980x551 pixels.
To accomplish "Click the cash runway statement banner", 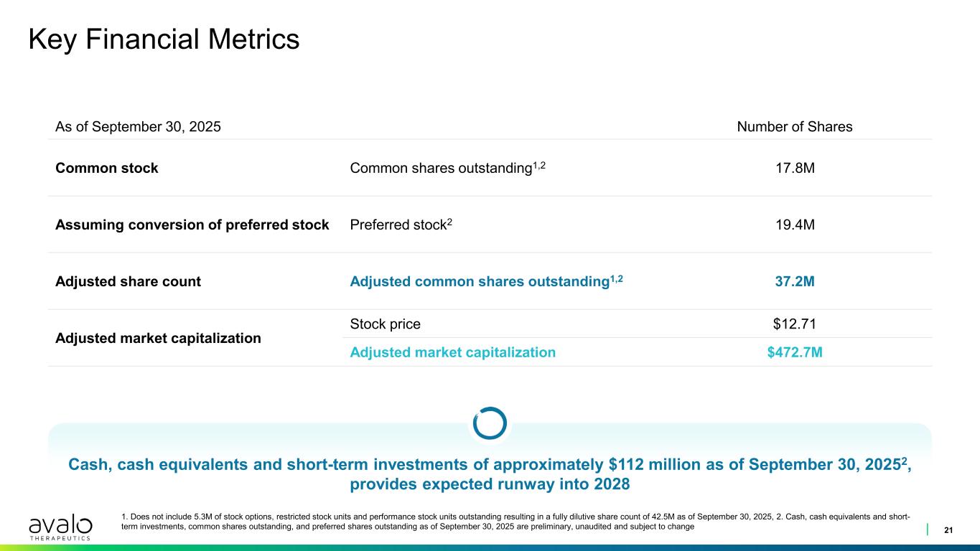I will tap(490, 474).
